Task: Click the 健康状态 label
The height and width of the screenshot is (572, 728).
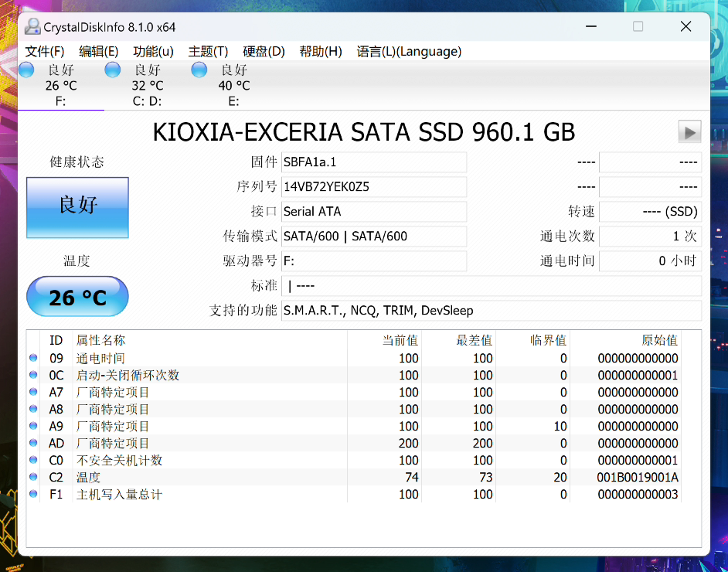Action: click(x=77, y=162)
